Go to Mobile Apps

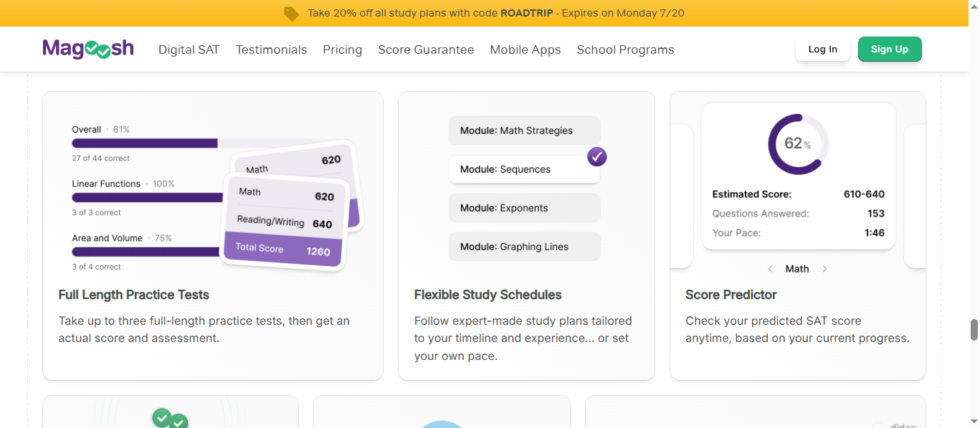(x=525, y=49)
